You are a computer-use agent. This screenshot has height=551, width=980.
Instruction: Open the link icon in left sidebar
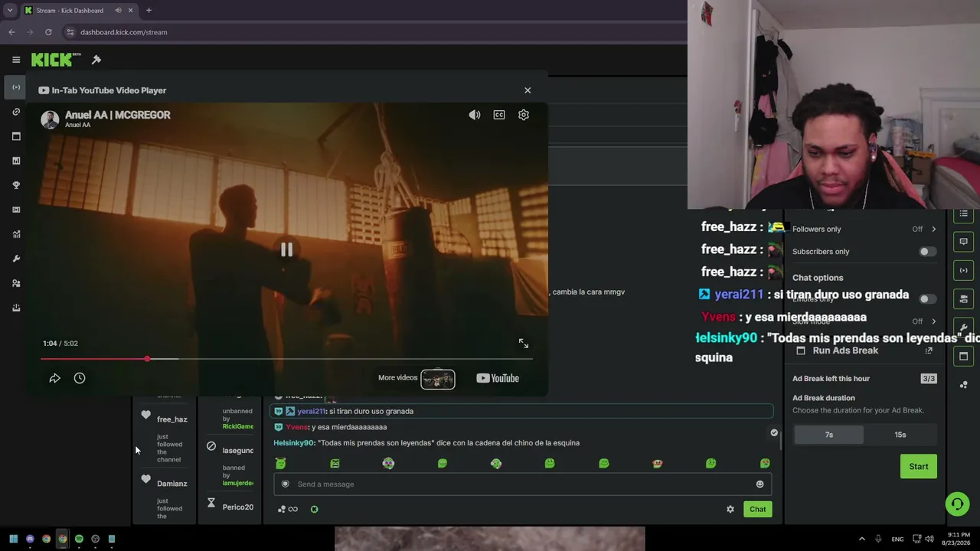tap(16, 112)
